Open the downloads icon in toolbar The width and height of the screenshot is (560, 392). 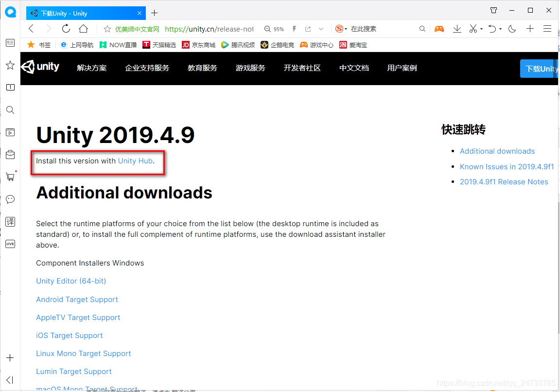pos(457,29)
